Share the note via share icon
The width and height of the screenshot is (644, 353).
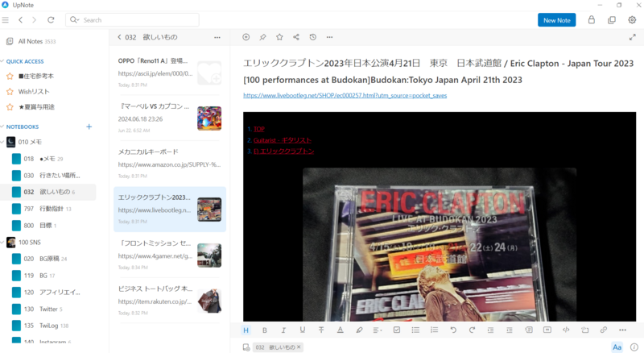[x=296, y=37]
